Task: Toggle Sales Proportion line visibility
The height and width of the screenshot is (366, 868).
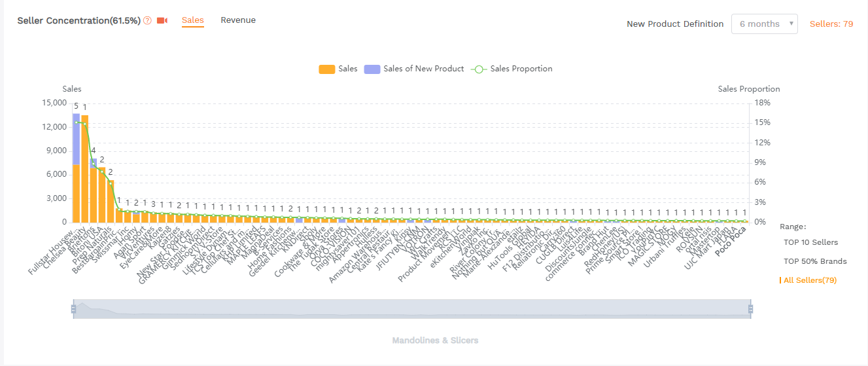Action: pos(521,69)
